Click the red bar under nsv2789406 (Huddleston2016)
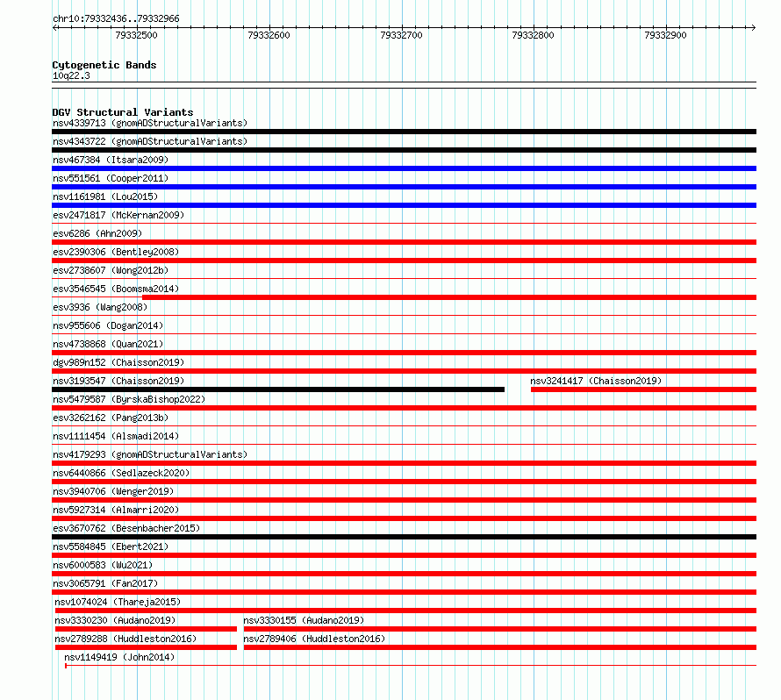 (x=500, y=647)
